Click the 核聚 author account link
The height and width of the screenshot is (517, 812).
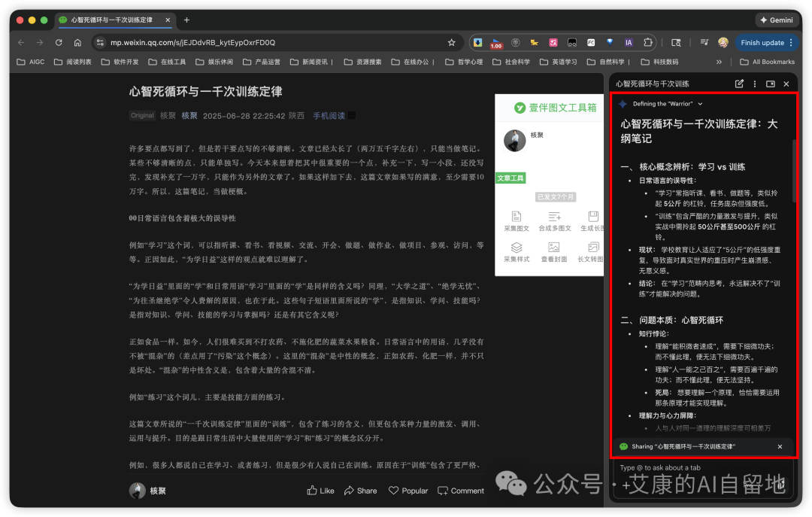(x=189, y=116)
